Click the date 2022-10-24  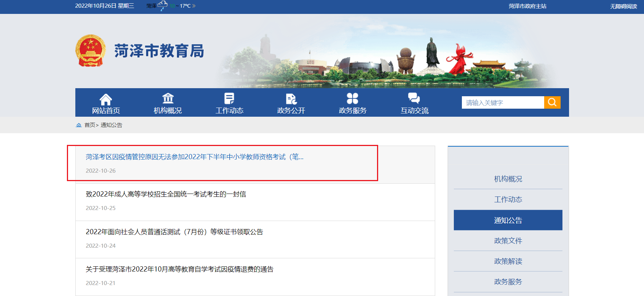pyautogui.click(x=101, y=246)
